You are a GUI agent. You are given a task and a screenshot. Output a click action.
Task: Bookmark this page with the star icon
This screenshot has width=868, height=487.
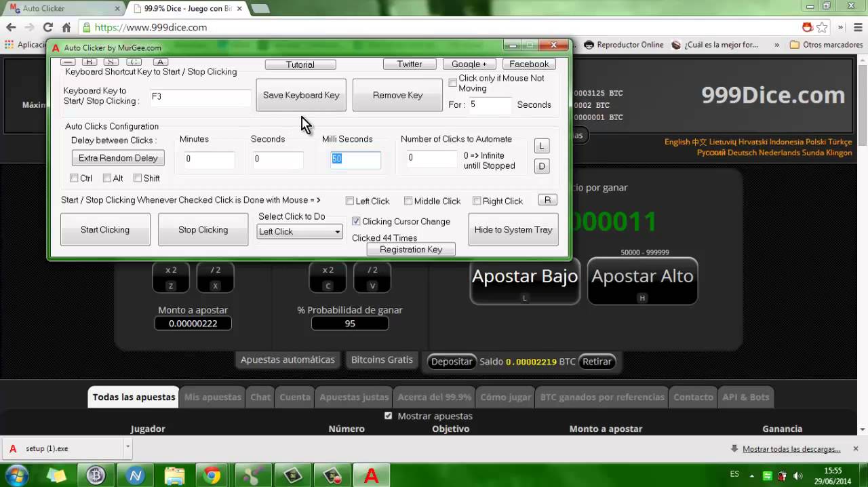pos(822,27)
